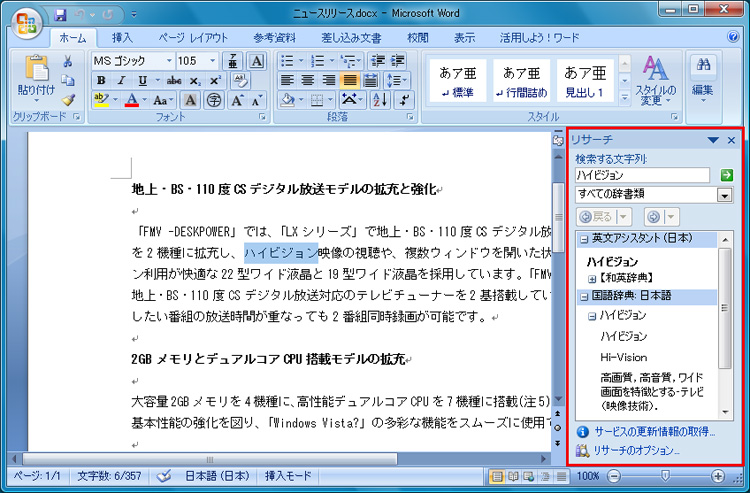This screenshot has width=750, height=493.
Task: Toggle subscript formatting
Action: tap(195, 80)
